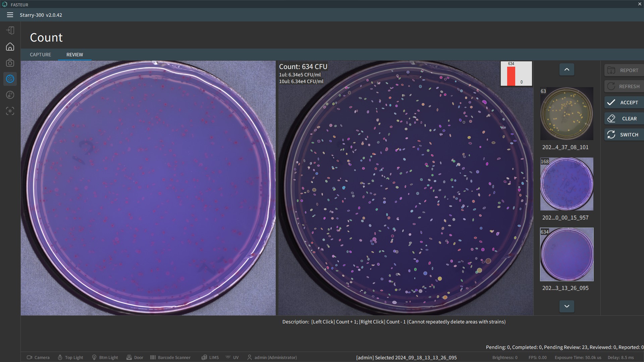This screenshot has height=362, width=644.
Task: Click the CLEAR button
Action: tap(624, 119)
